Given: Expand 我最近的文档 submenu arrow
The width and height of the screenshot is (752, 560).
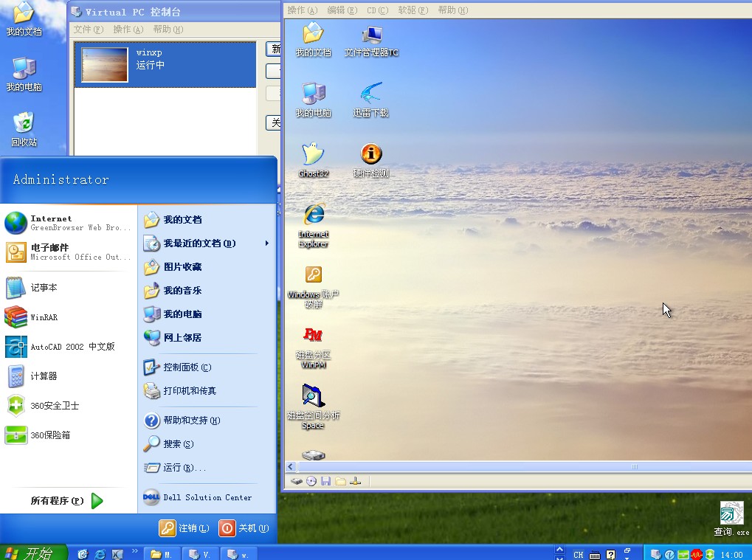Looking at the screenshot, I should (x=267, y=243).
